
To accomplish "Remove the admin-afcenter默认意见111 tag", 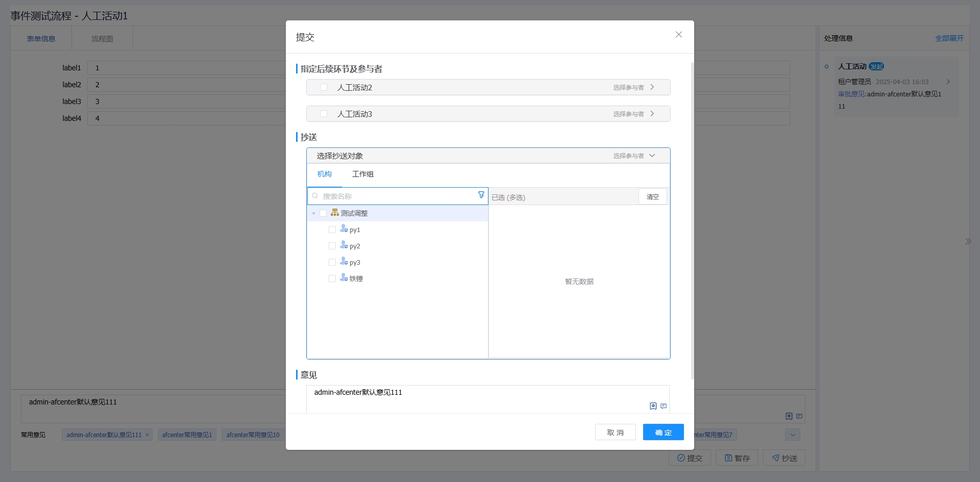I will 147,435.
